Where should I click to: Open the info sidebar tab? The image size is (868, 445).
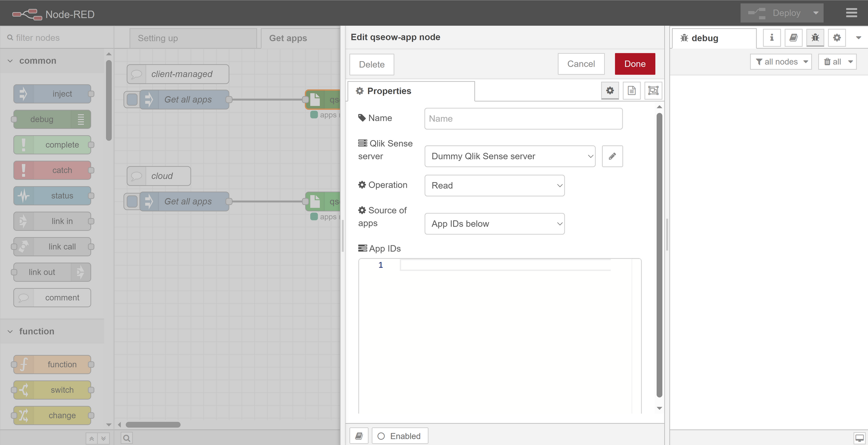[772, 38]
